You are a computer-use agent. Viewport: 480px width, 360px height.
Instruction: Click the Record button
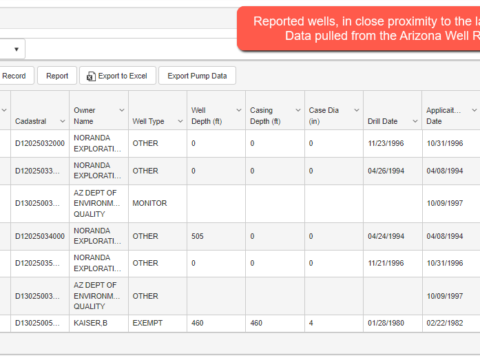[16, 76]
